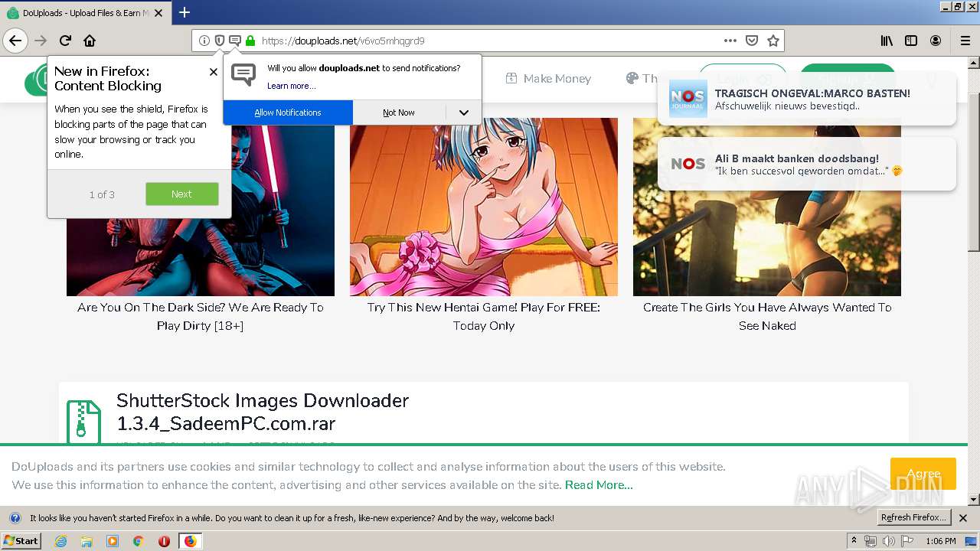The width and height of the screenshot is (980, 551).
Task: Close the Content Blocking tooltip
Action: [213, 72]
